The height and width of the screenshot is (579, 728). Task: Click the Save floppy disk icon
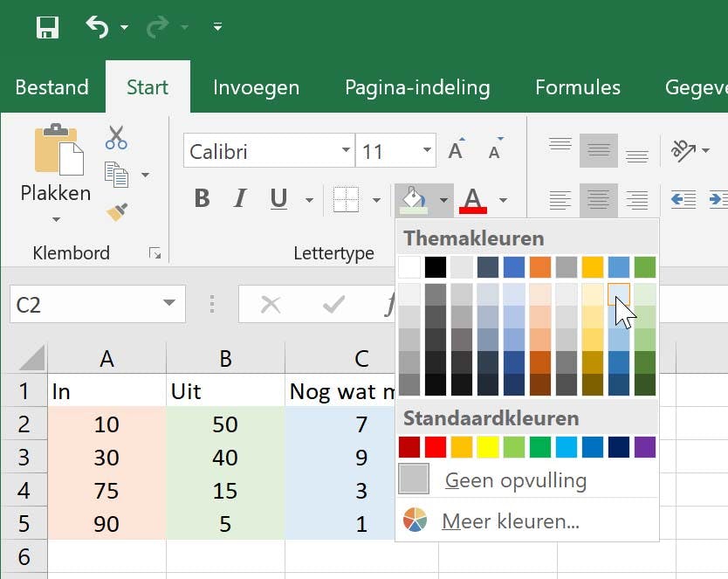(47, 28)
